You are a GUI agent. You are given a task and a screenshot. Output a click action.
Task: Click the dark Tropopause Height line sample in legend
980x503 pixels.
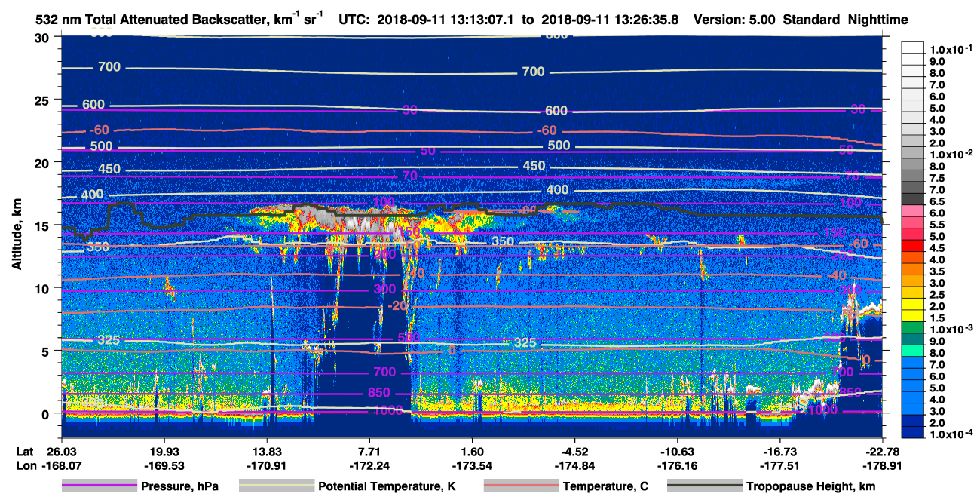[x=704, y=486]
